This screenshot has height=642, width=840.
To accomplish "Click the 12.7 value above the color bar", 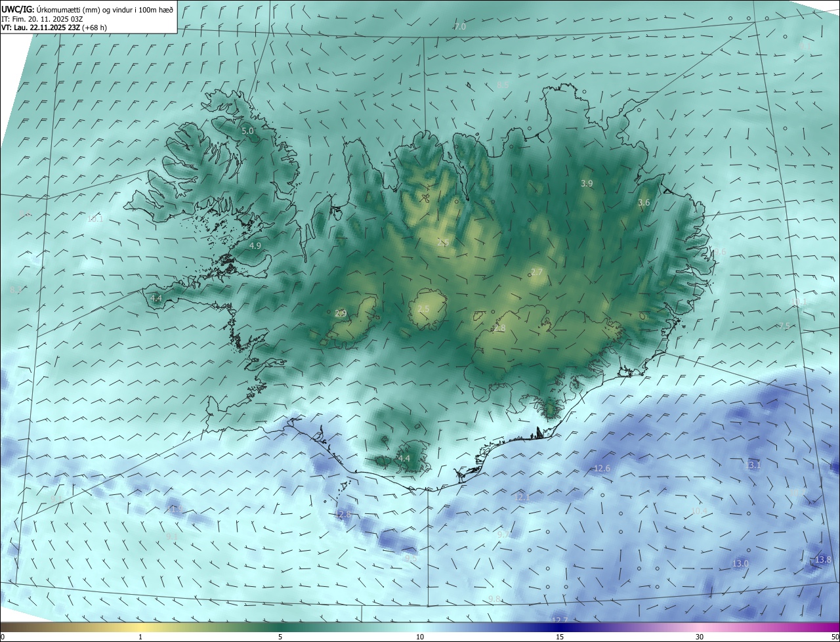I will [x=560, y=620].
